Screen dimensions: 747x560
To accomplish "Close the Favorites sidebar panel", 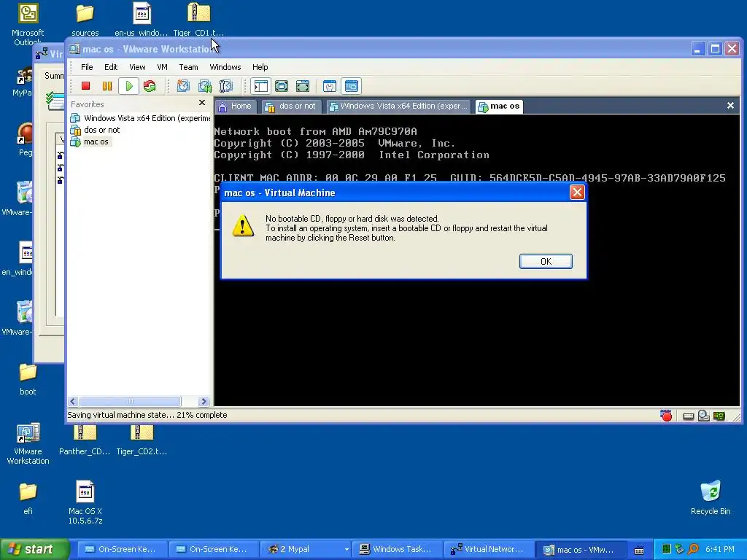I will click(202, 103).
